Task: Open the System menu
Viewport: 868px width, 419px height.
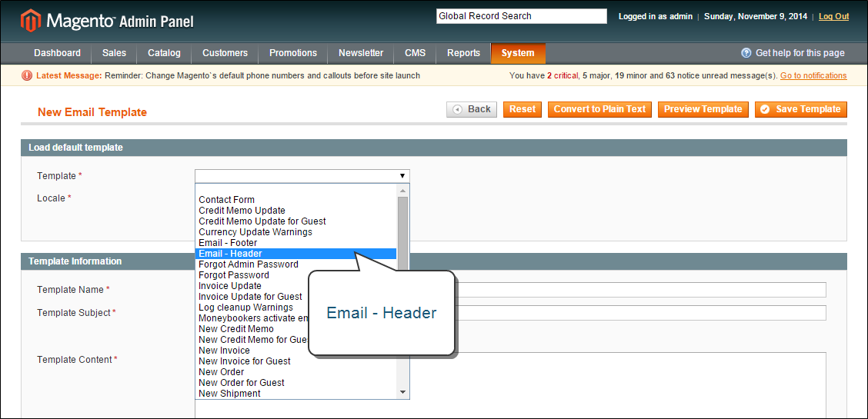Action: (x=518, y=53)
